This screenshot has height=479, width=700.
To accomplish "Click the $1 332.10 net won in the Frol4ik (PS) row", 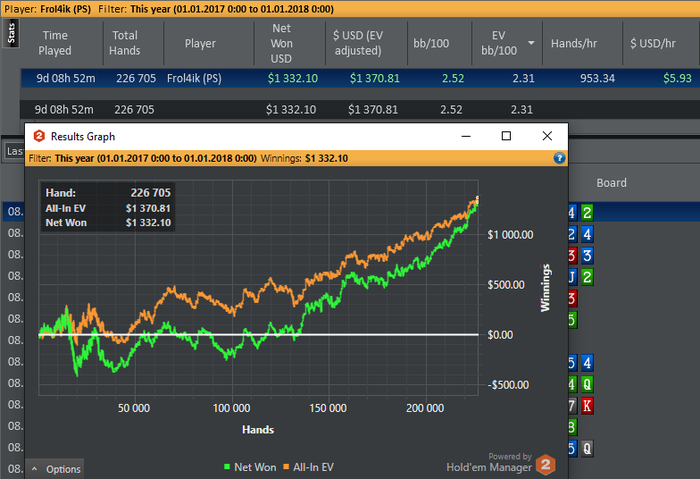I will [x=293, y=79].
